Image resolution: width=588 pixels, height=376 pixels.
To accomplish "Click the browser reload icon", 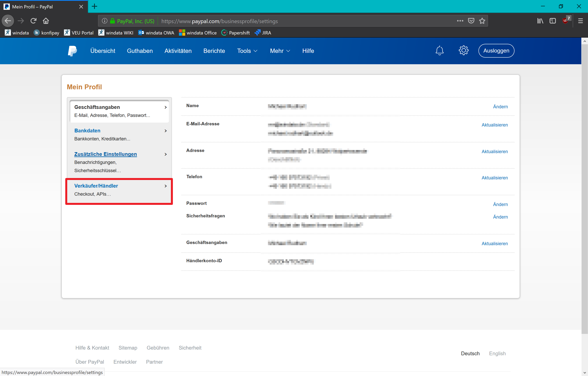I will point(34,21).
